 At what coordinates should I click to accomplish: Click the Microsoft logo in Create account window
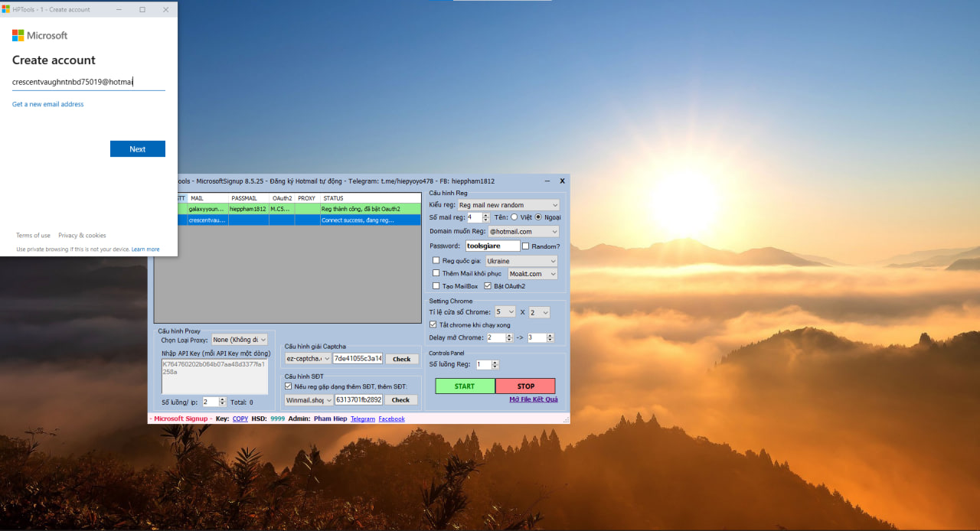(40, 35)
